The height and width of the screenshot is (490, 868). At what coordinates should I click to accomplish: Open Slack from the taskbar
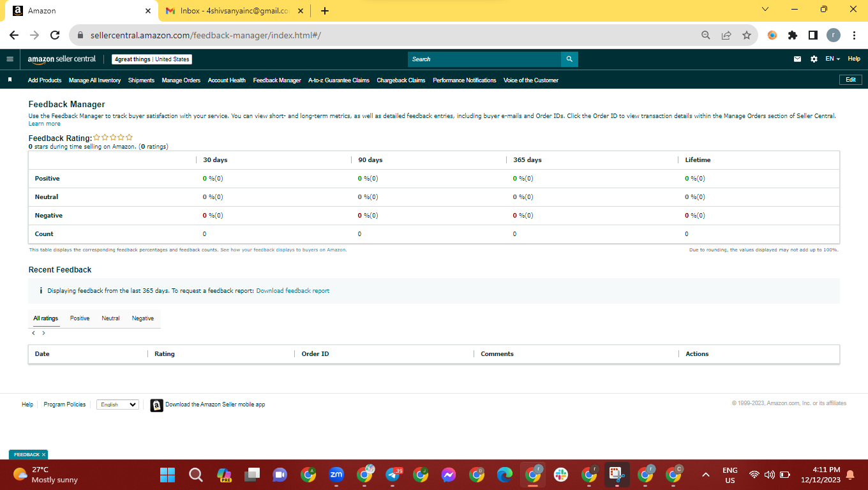click(561, 475)
